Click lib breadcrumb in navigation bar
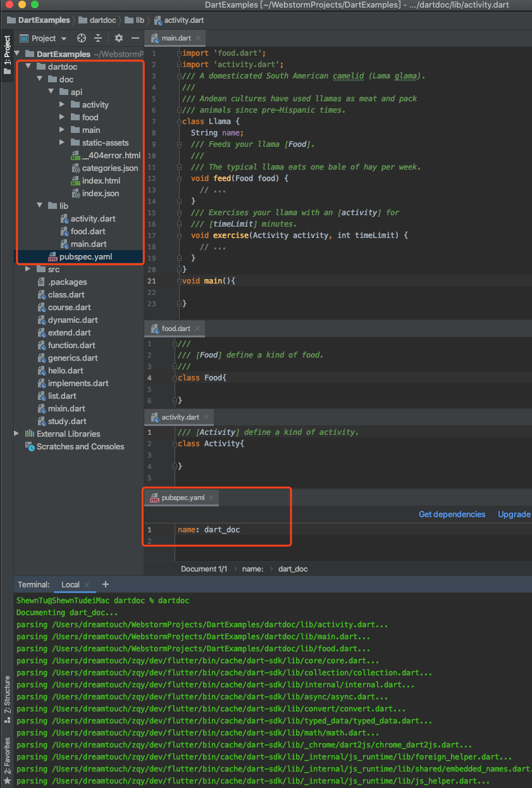 (134, 20)
